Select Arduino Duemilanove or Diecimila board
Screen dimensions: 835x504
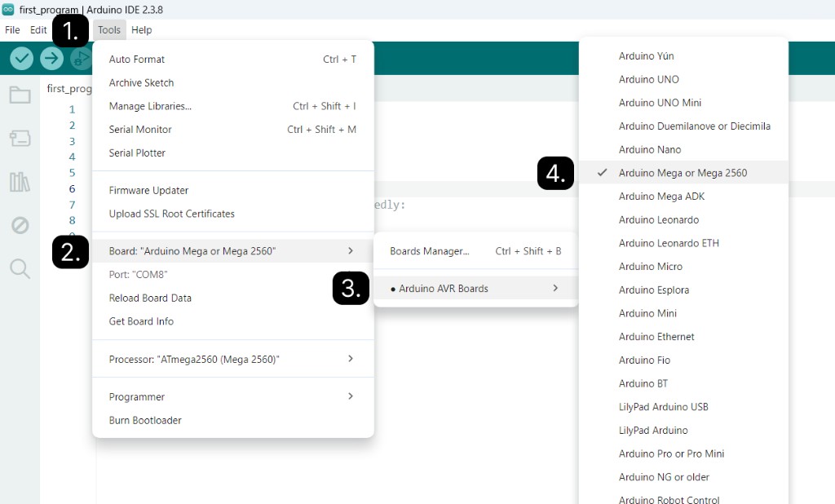pyautogui.click(x=683, y=126)
